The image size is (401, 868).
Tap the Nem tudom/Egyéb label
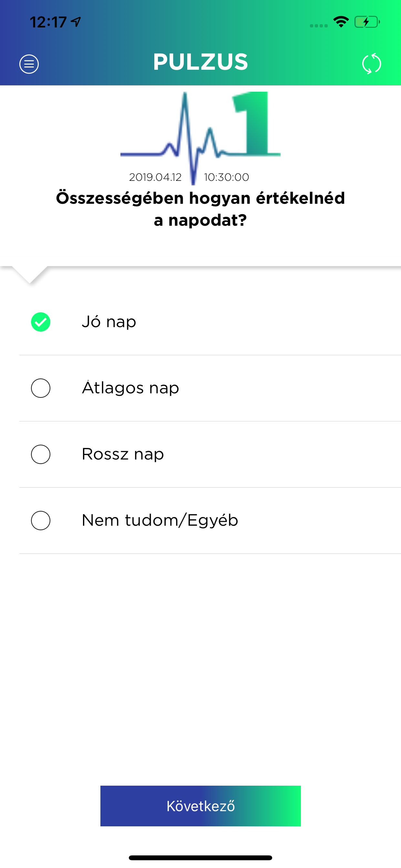click(160, 520)
